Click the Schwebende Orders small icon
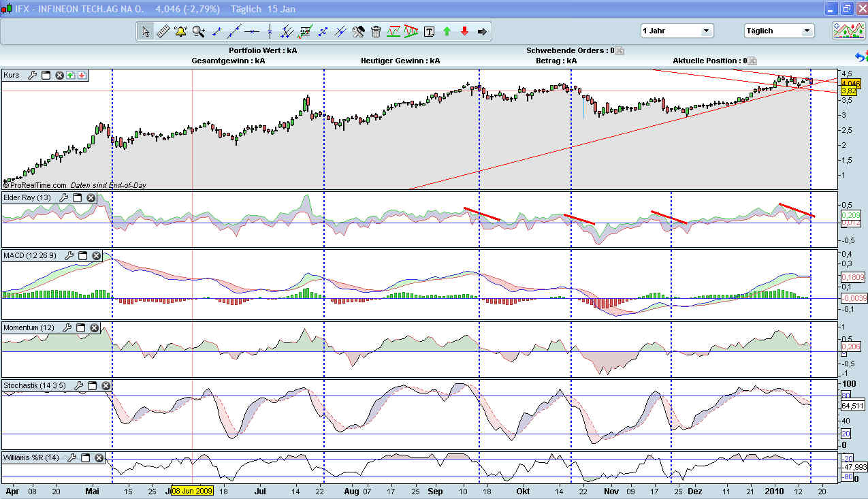868x499 pixels. pyautogui.click(x=620, y=50)
